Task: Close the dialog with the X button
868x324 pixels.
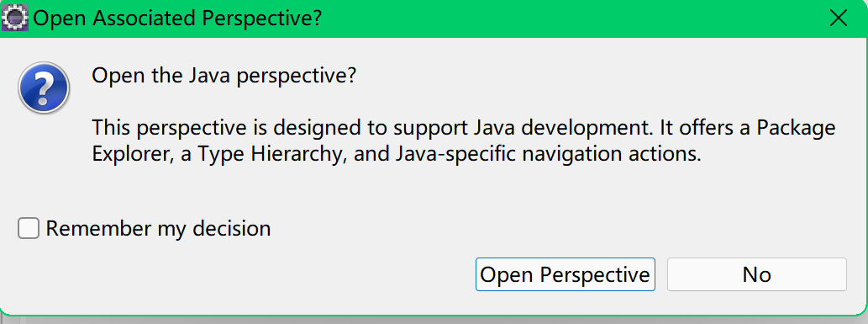Action: (839, 19)
